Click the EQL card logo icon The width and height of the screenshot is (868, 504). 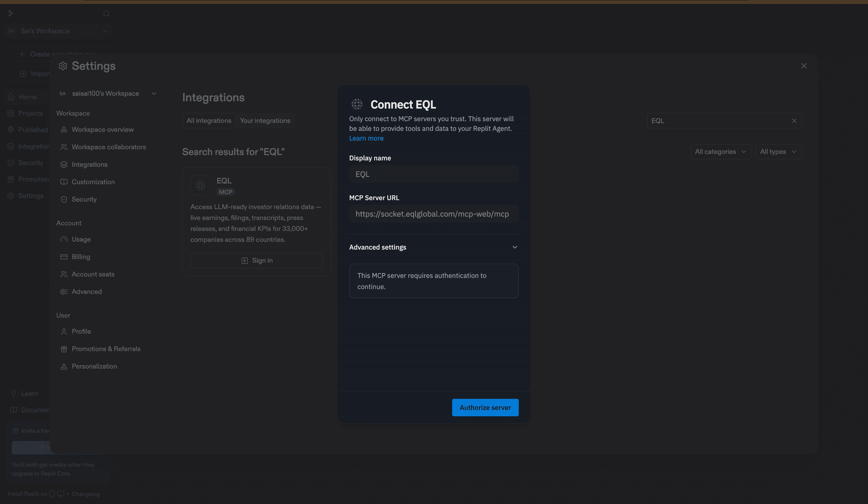coord(201,186)
